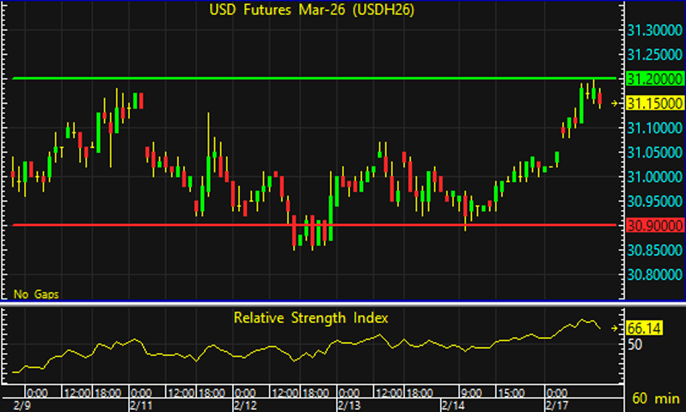Click the arrow marker beside RSI value 66.14
This screenshot has height=412, width=686.
coord(616,326)
